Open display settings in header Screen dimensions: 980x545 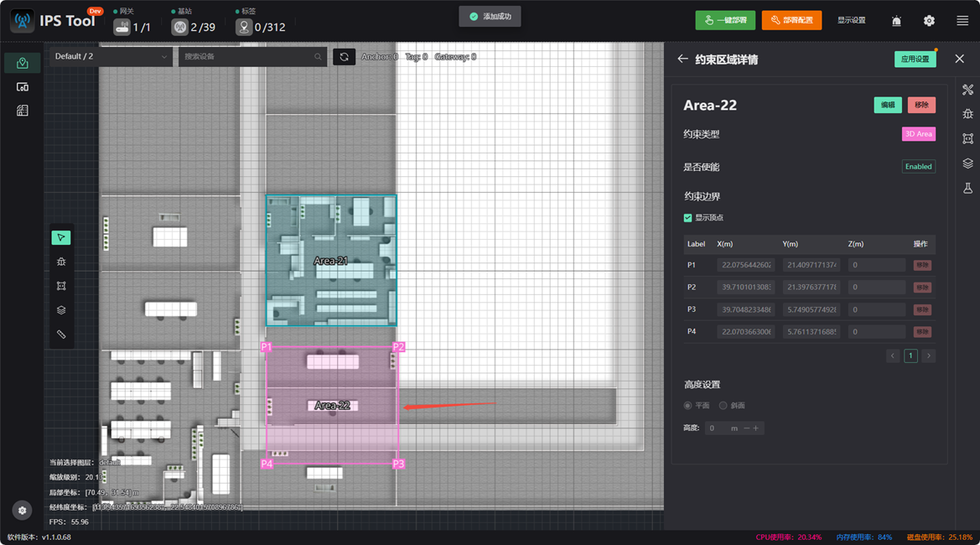tap(851, 20)
